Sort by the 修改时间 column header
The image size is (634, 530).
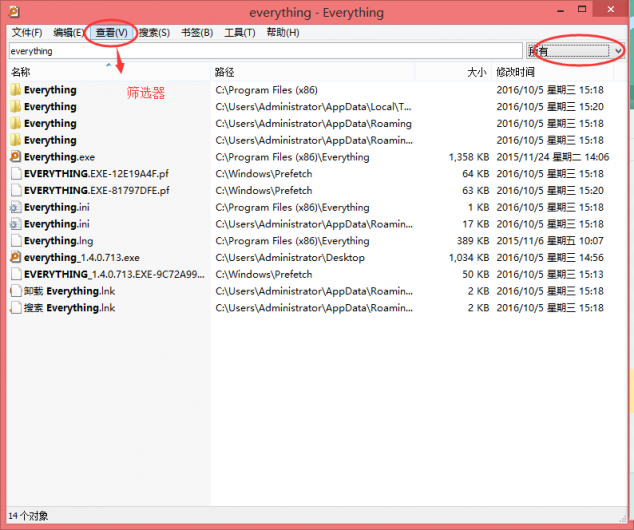[552, 72]
